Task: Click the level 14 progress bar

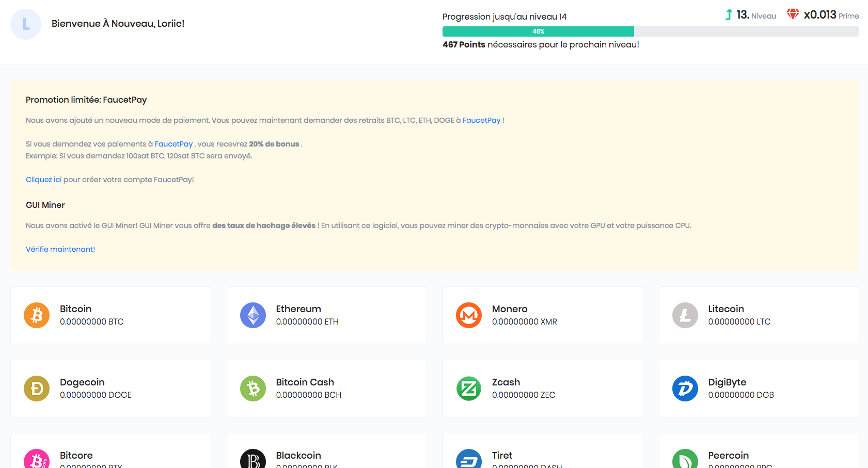Action: point(650,31)
